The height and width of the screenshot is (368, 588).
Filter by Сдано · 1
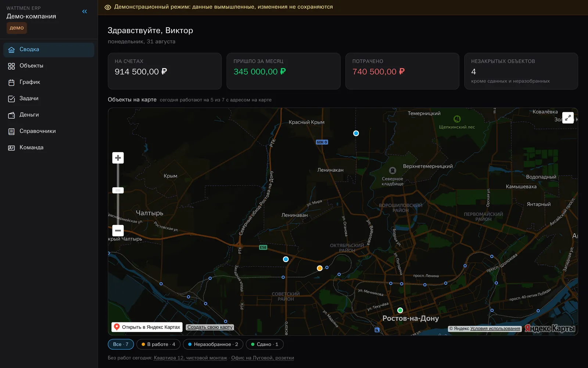pos(265,344)
